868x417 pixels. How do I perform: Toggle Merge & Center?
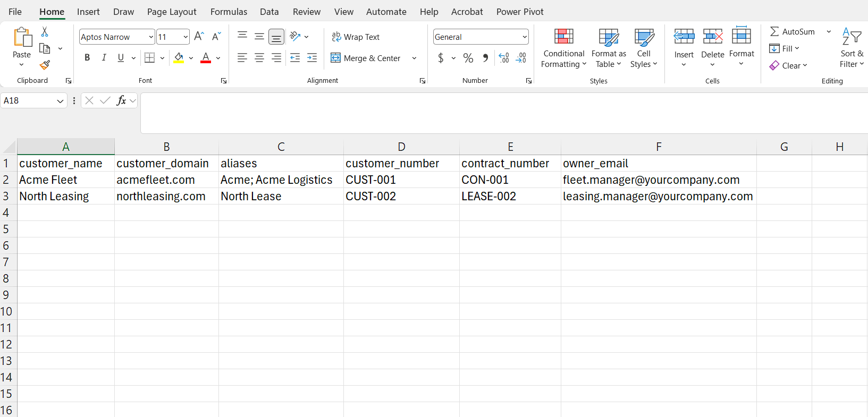pyautogui.click(x=366, y=58)
